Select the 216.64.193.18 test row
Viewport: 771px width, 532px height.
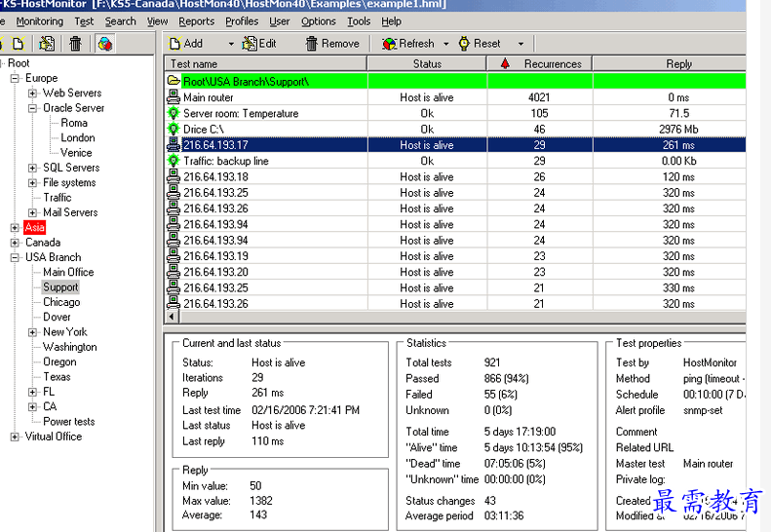[x=456, y=177]
